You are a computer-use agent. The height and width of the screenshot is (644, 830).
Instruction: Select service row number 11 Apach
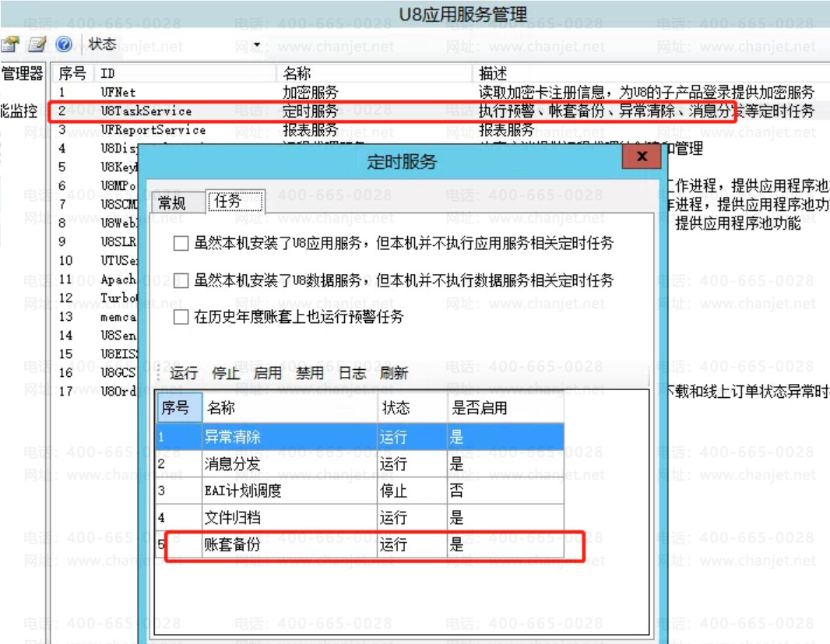[95, 279]
